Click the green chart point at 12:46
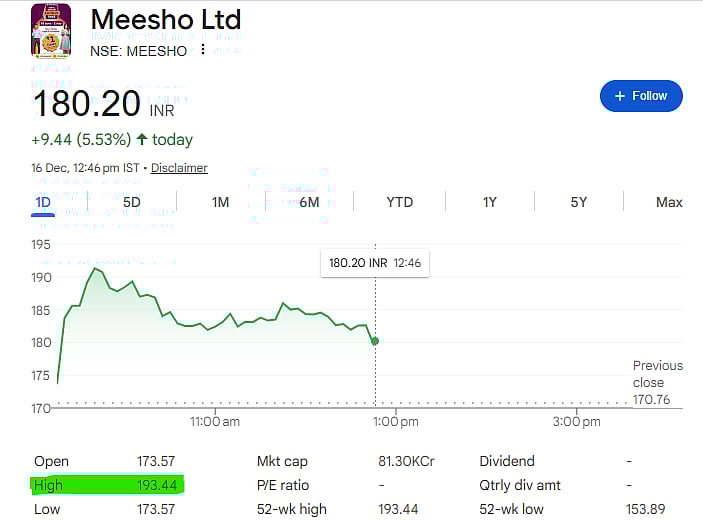 tap(375, 341)
